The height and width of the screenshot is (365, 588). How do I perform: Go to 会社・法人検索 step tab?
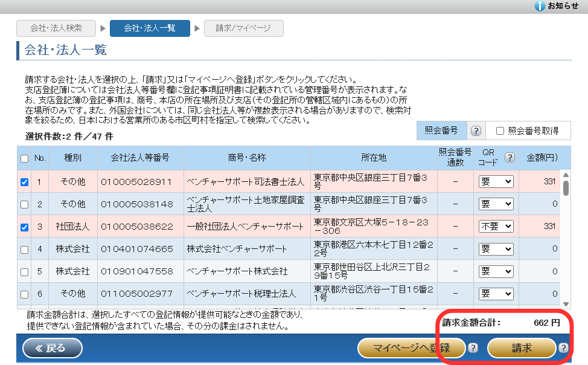click(x=56, y=28)
